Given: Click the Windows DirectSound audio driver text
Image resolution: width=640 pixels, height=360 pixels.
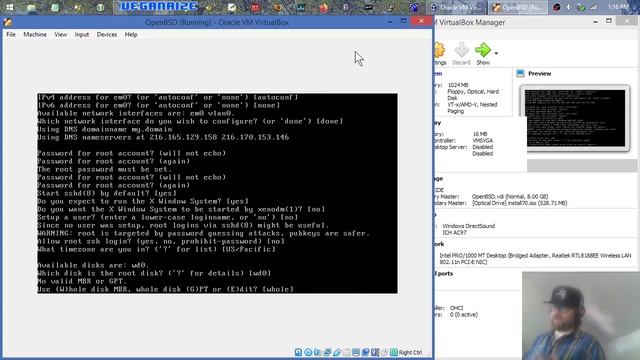Looking at the screenshot, I should (469, 226).
